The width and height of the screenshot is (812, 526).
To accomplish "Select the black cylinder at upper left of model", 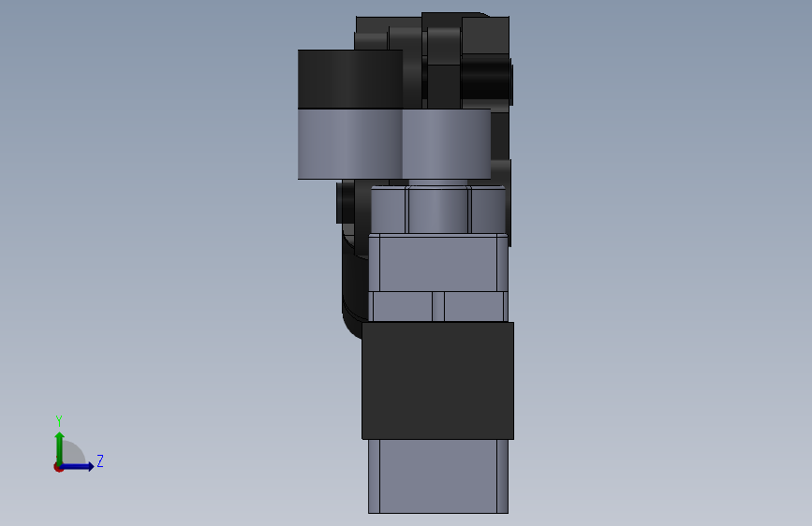I will (350, 80).
